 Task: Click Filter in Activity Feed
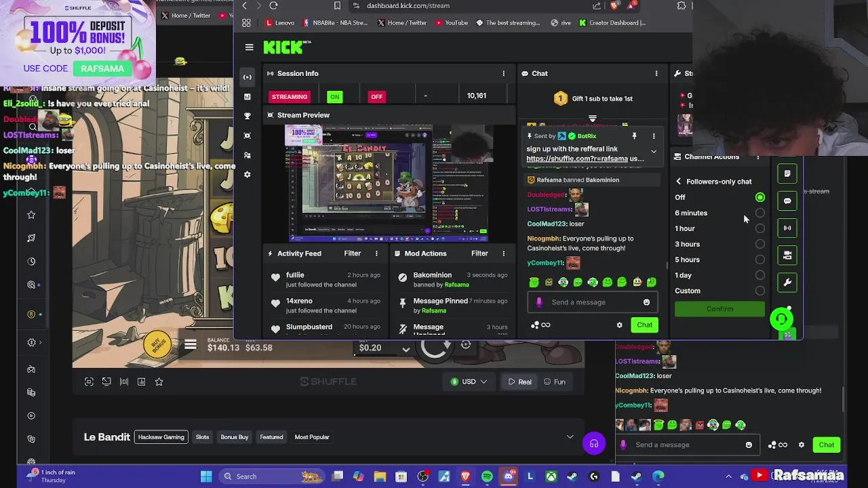[x=352, y=253]
